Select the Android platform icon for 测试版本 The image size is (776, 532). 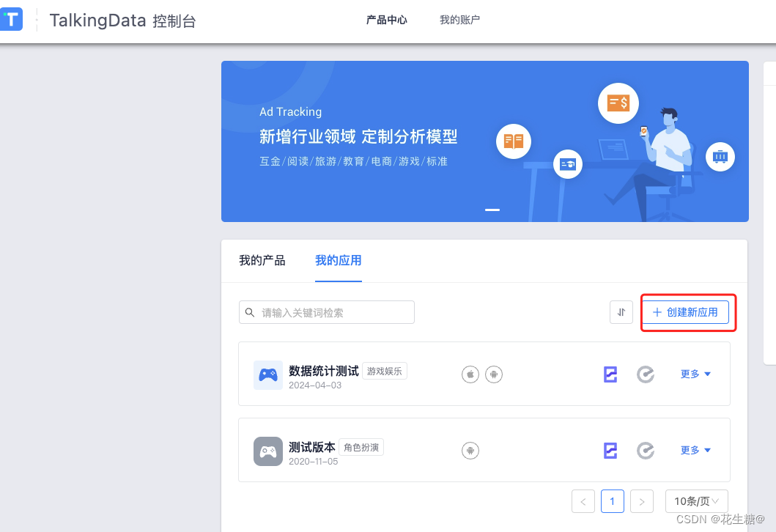pos(470,450)
